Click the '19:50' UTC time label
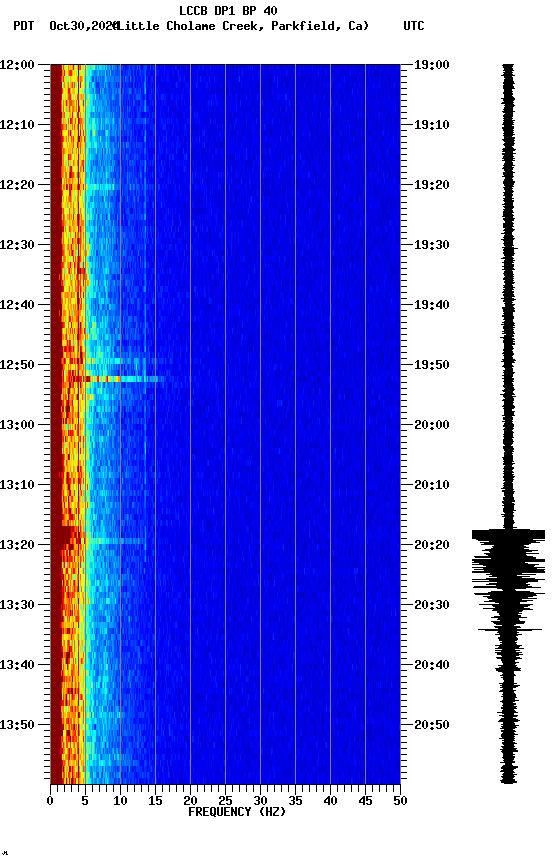 (x=432, y=365)
